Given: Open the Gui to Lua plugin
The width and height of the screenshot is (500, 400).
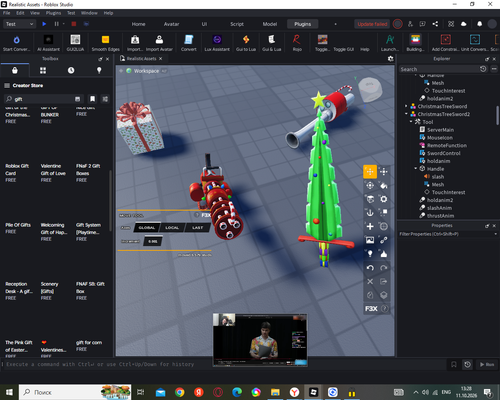Looking at the screenshot, I should (246, 43).
